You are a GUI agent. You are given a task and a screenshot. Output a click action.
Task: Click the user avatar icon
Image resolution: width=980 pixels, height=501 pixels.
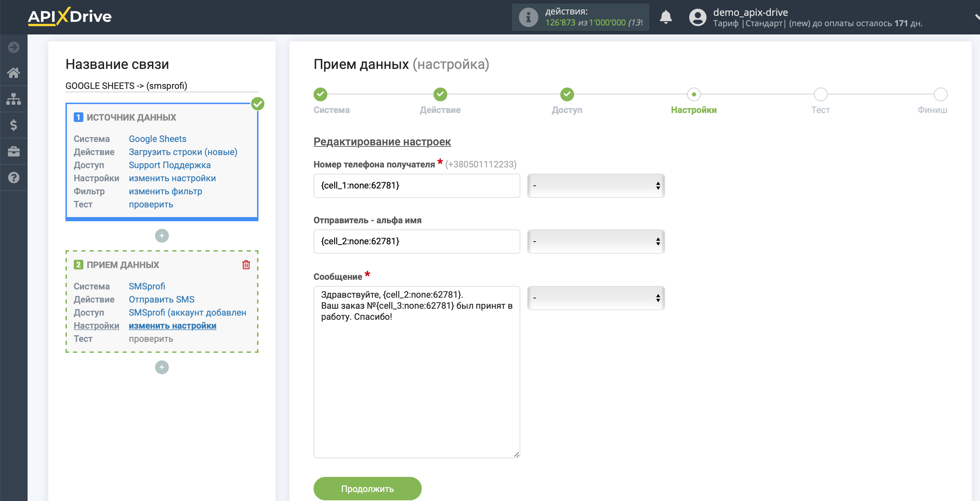(x=697, y=18)
